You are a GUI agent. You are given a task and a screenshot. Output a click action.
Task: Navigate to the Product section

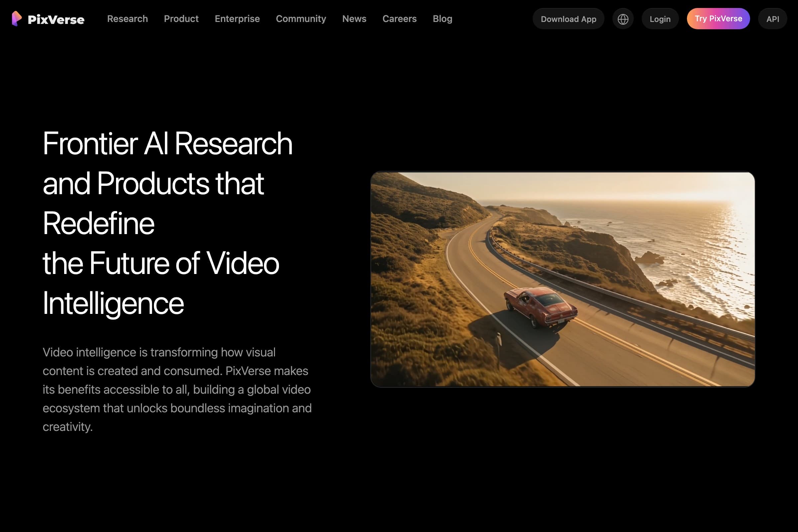[x=181, y=19]
